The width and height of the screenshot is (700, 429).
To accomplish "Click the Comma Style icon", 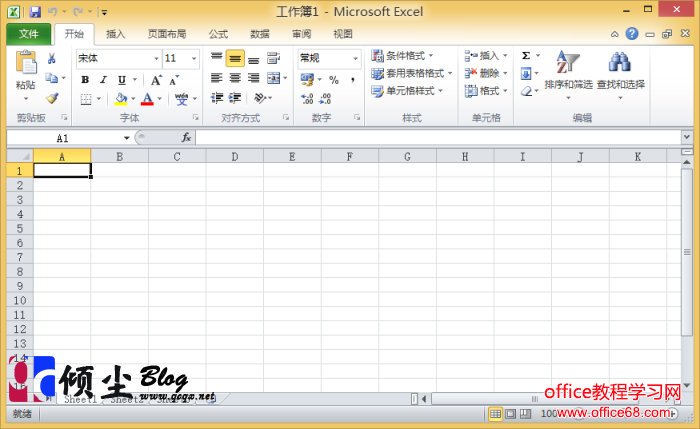I will click(353, 80).
